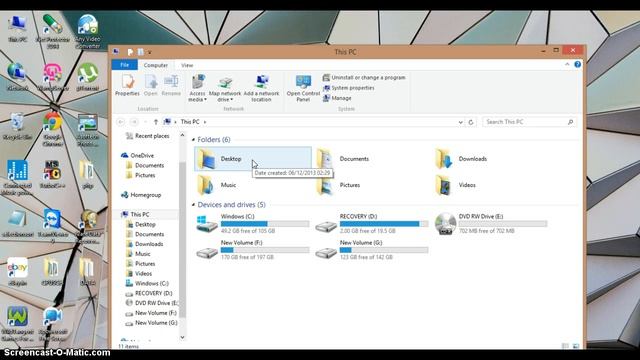Click the Up one level arrow

click(156, 122)
